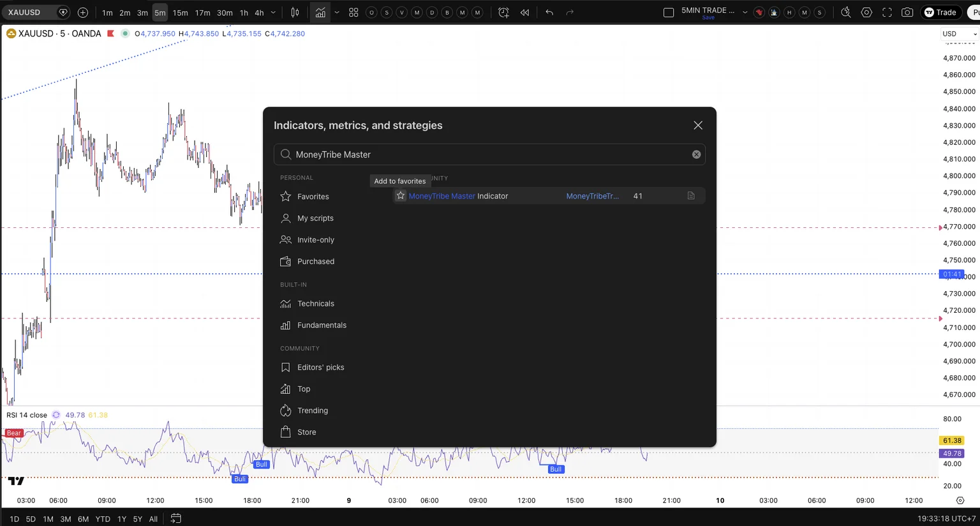The height and width of the screenshot is (526, 980).
Task: Click the 19:33:18 UTC+7 timezone clock
Action: 946,519
